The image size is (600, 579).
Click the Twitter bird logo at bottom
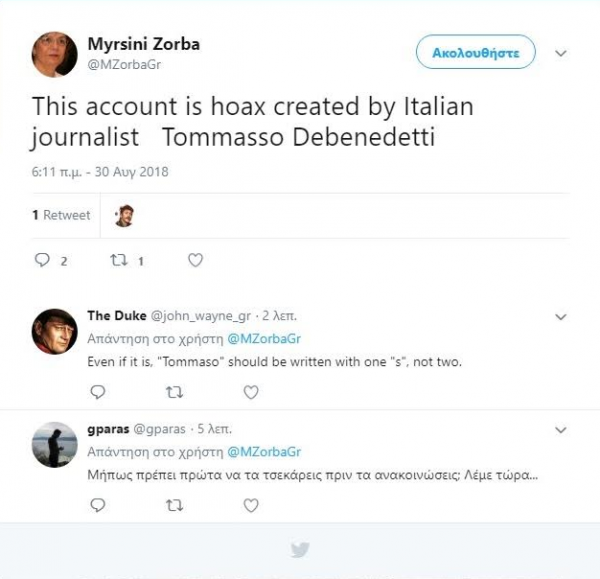(x=300, y=549)
